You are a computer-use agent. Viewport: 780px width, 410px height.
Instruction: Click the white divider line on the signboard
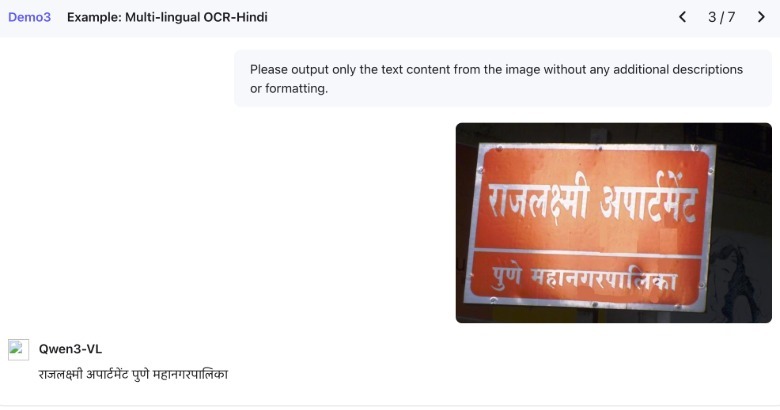[x=588, y=251]
